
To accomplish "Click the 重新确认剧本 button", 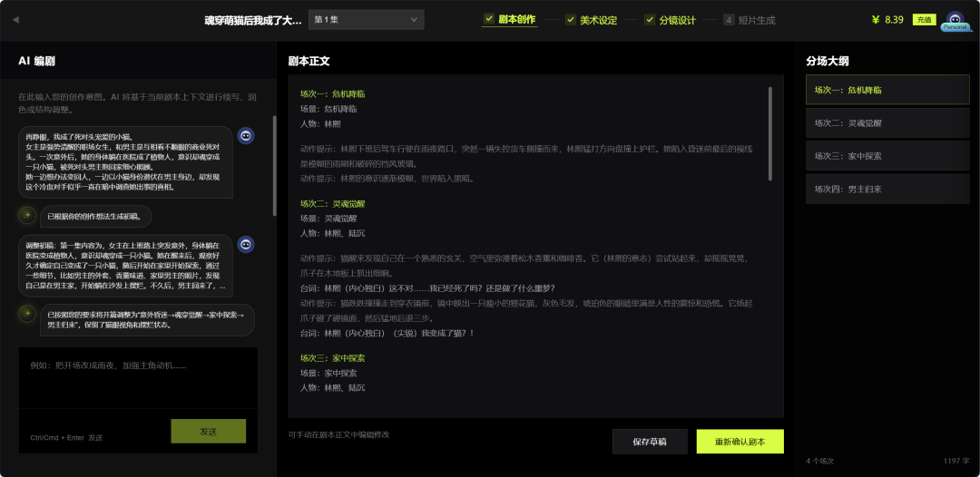I will (x=740, y=442).
